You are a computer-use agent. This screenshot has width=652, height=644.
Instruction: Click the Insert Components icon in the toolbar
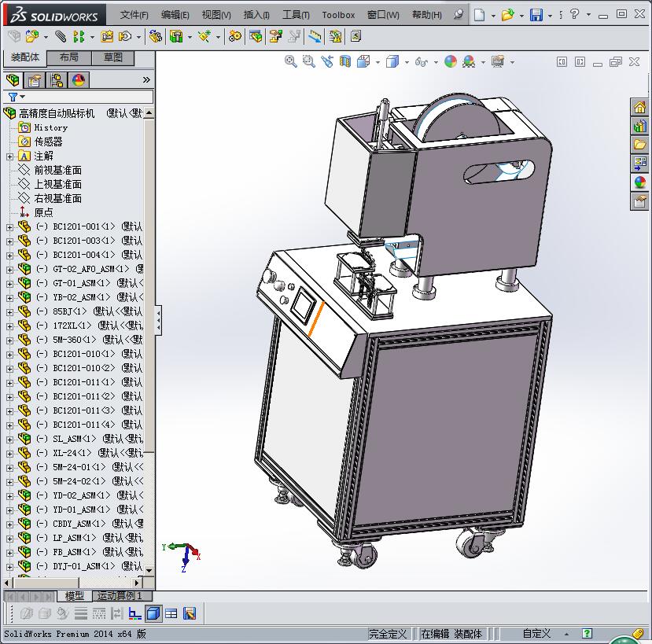[x=32, y=37]
